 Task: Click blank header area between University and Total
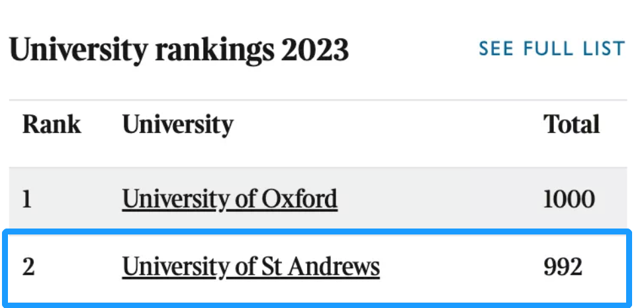coord(388,124)
